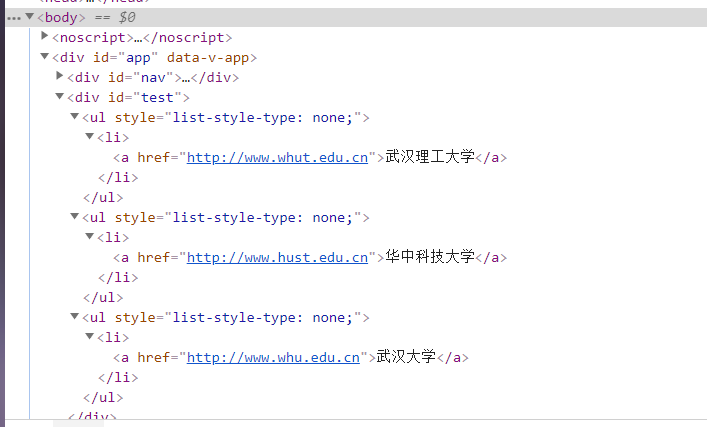Click style value of the first ul
Image resolution: width=707 pixels, height=427 pixels.
[x=263, y=118]
